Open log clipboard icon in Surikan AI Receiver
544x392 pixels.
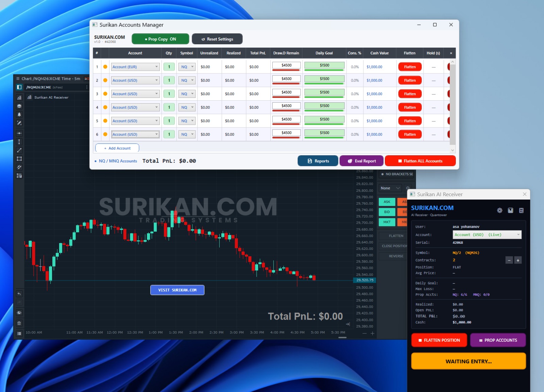pos(521,210)
